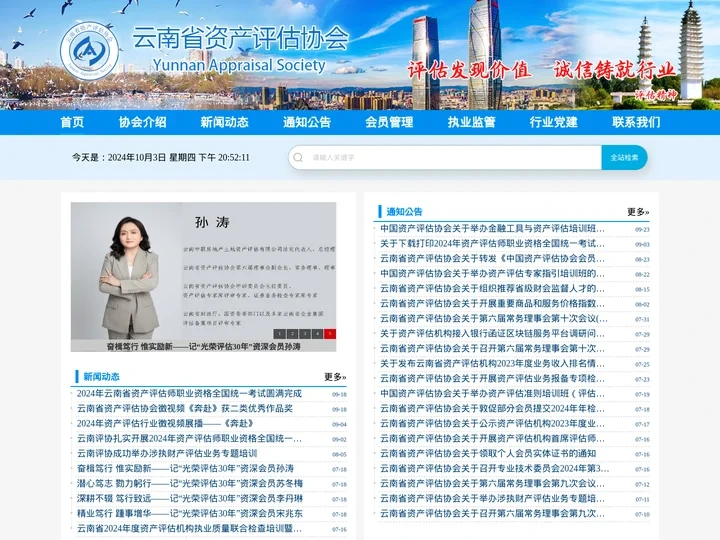Open notice 中国资产评估协会关于举办金融工具与资产评估培训班
The image size is (720, 540).
(492, 228)
